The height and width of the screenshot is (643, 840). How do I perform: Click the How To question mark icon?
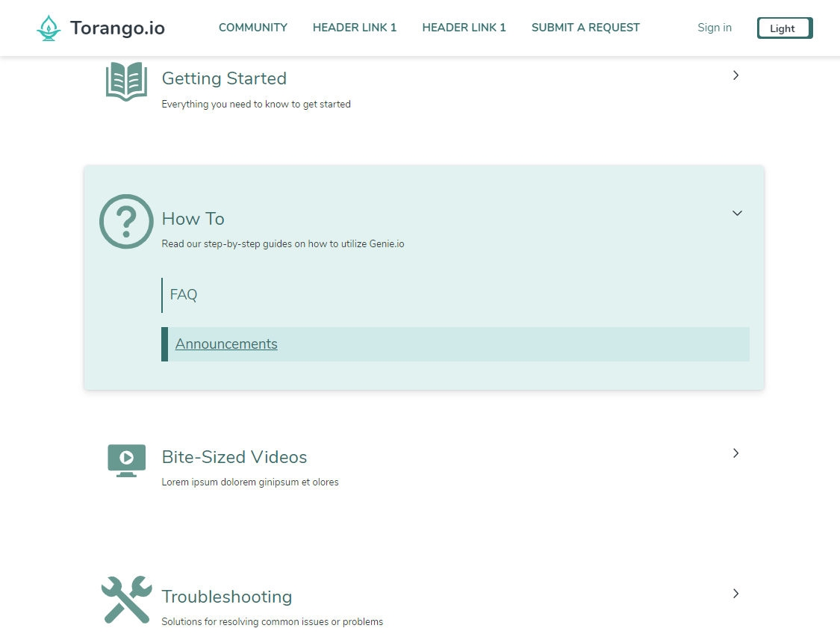[126, 221]
